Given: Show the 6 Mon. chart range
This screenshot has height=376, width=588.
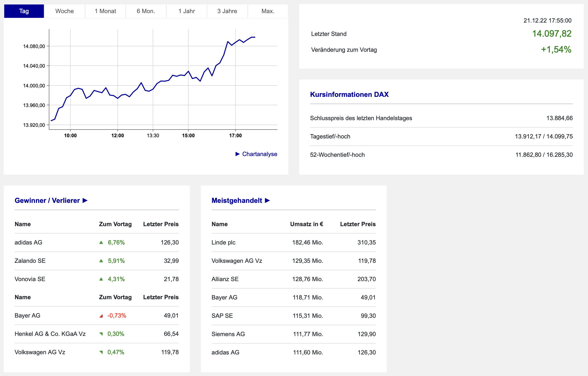Looking at the screenshot, I should (x=146, y=11).
